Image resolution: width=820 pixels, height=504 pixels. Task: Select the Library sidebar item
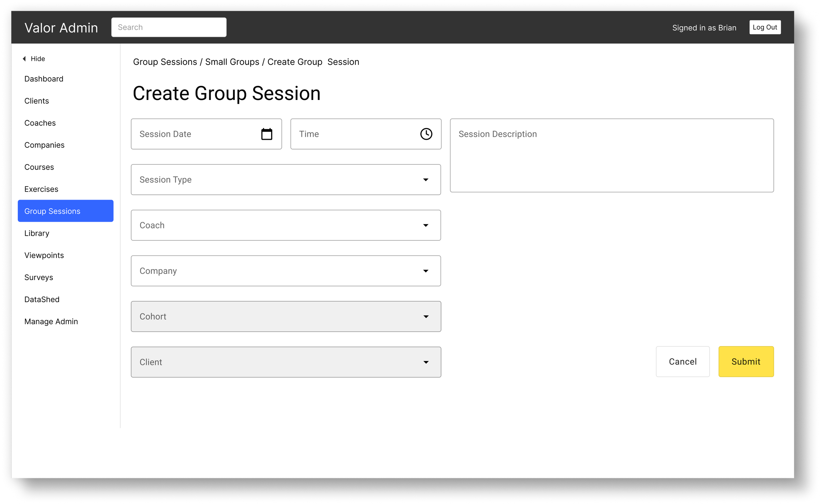pos(37,233)
